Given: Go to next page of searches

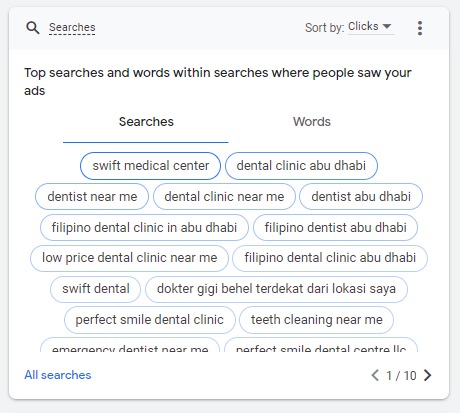Looking at the screenshot, I should 427,375.
